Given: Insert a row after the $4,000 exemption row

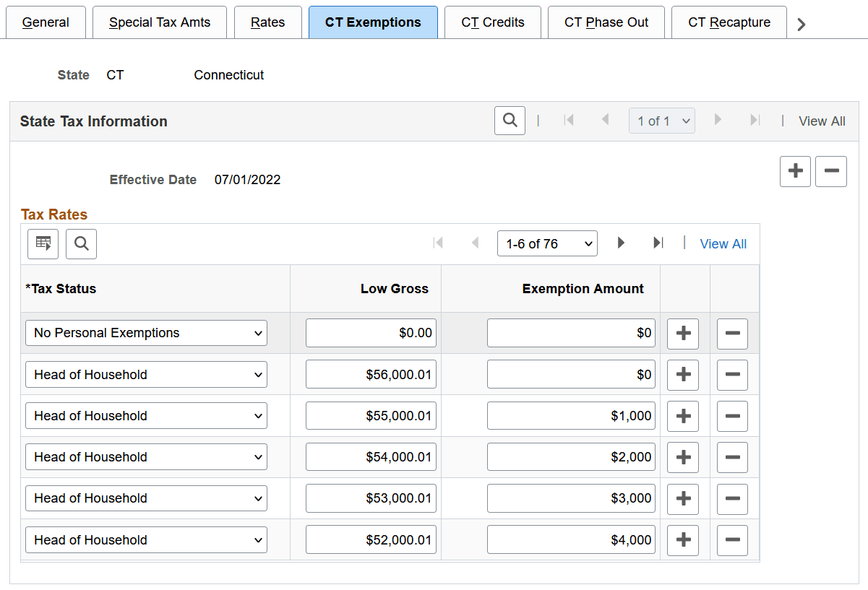Looking at the screenshot, I should (x=683, y=540).
